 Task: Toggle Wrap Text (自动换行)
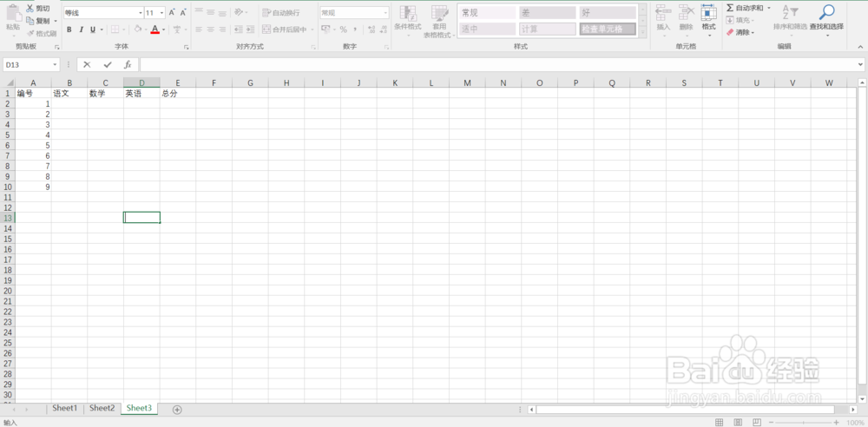[282, 13]
